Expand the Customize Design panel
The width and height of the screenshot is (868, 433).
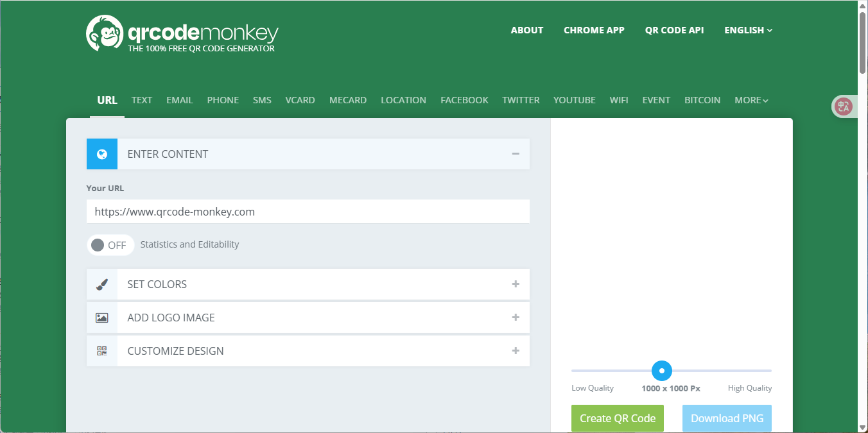[x=516, y=351]
